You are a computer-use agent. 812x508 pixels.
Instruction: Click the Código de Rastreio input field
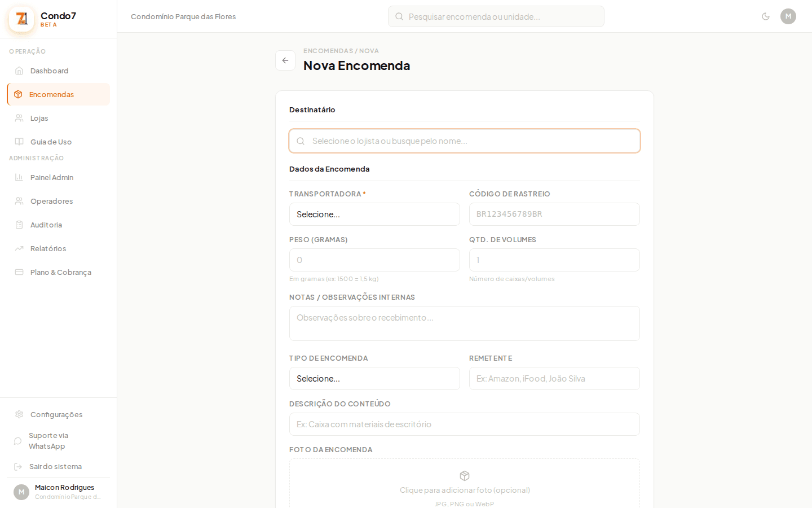(x=554, y=214)
